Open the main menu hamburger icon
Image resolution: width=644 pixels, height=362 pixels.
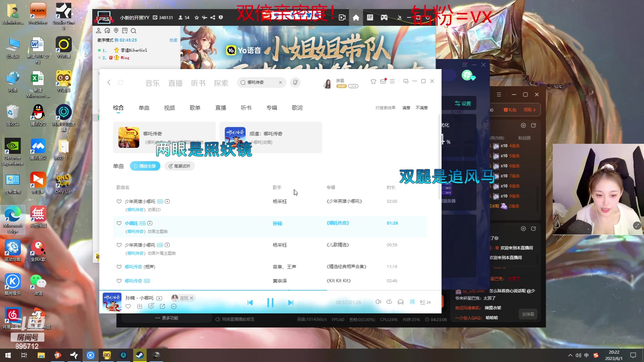click(392, 81)
